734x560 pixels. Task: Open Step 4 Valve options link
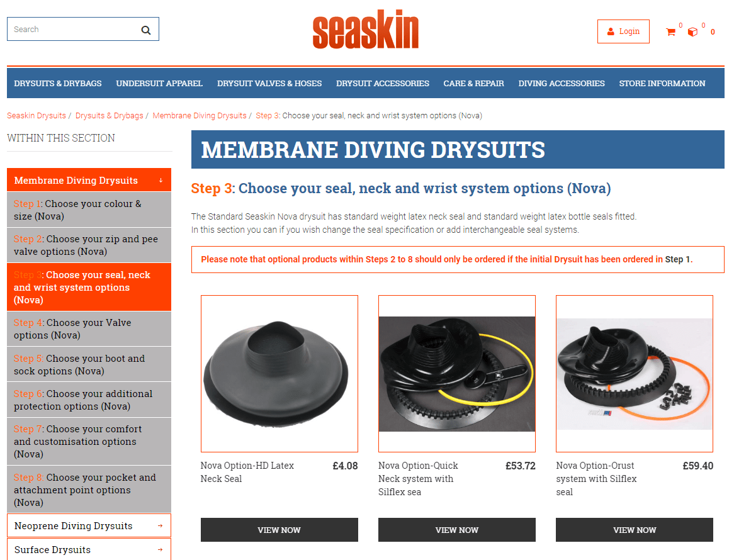coord(89,329)
